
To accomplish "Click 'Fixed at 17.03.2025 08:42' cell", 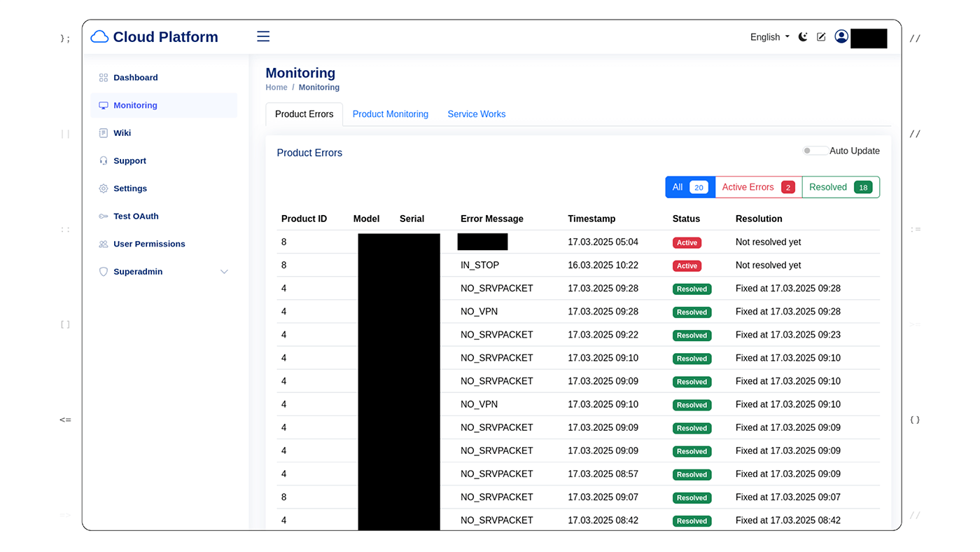I will [x=788, y=520].
